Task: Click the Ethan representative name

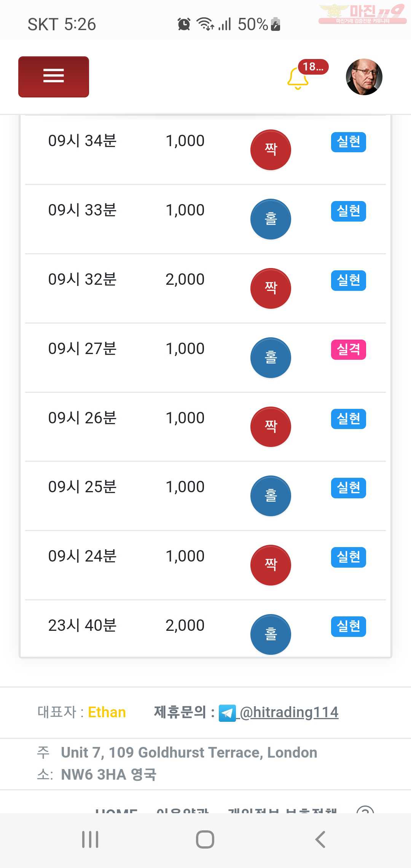Action: tap(107, 712)
